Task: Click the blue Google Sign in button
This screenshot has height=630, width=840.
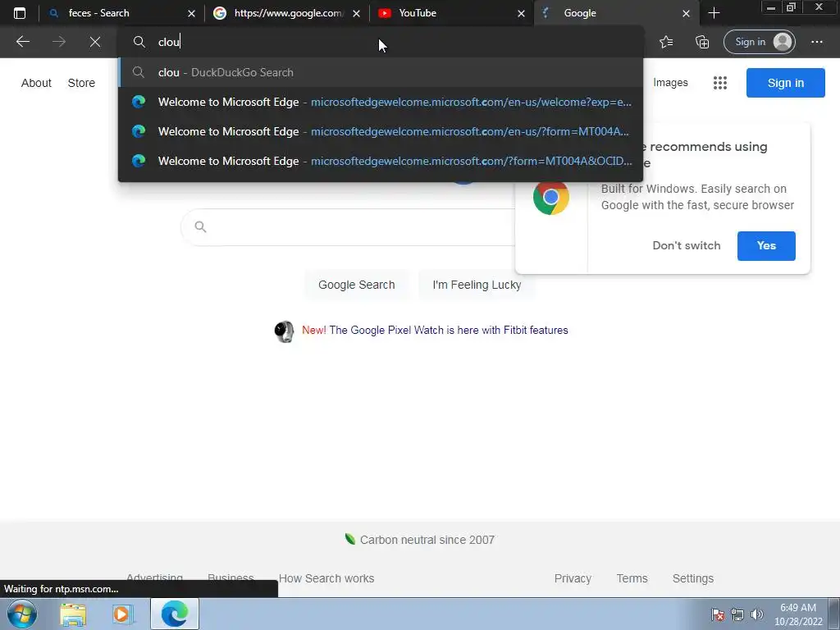Action: click(785, 83)
